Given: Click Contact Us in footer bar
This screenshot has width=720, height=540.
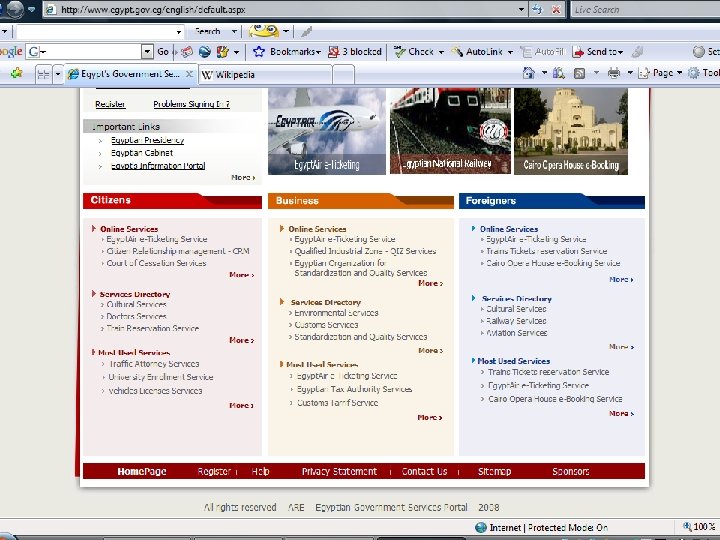Looking at the screenshot, I should (x=424, y=472).
